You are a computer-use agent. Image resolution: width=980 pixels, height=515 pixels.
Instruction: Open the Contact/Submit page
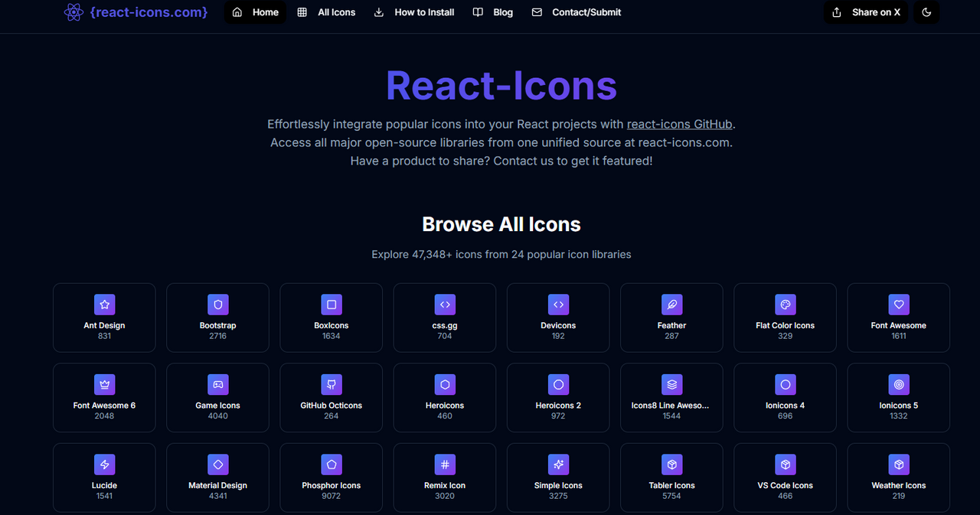coord(577,12)
